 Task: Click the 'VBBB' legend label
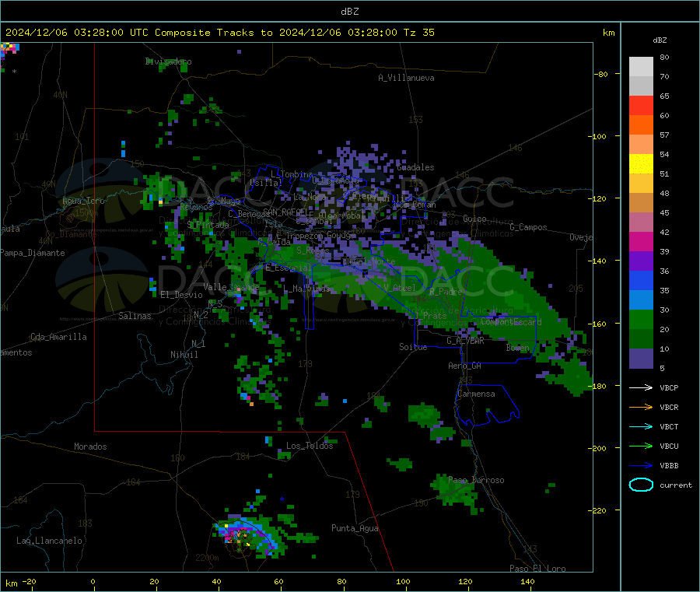point(669,465)
